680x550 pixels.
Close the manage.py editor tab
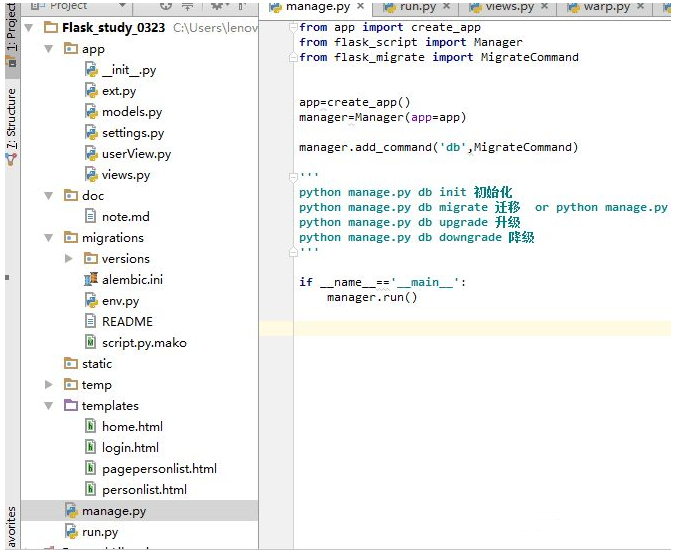point(359,7)
